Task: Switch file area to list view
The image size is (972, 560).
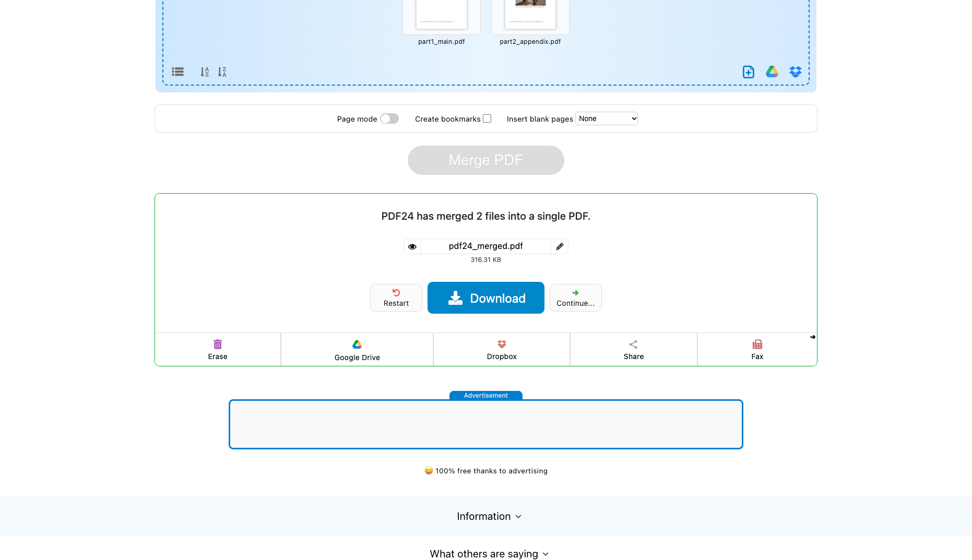Action: tap(177, 72)
